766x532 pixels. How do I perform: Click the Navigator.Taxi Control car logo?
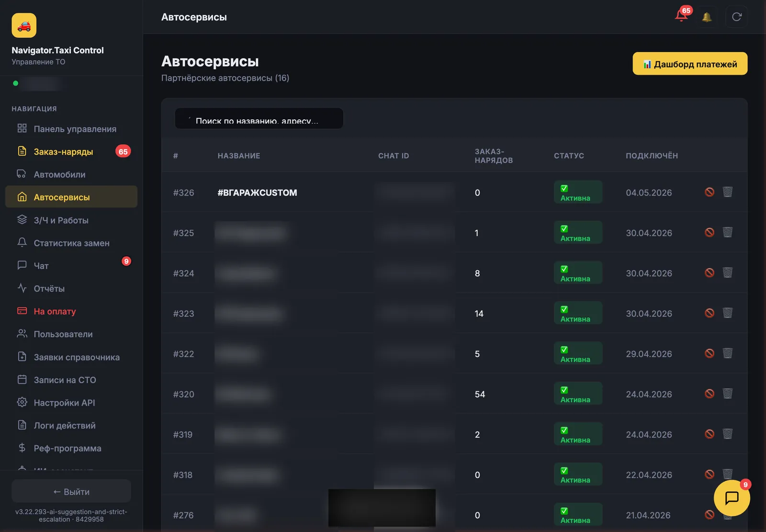24,25
